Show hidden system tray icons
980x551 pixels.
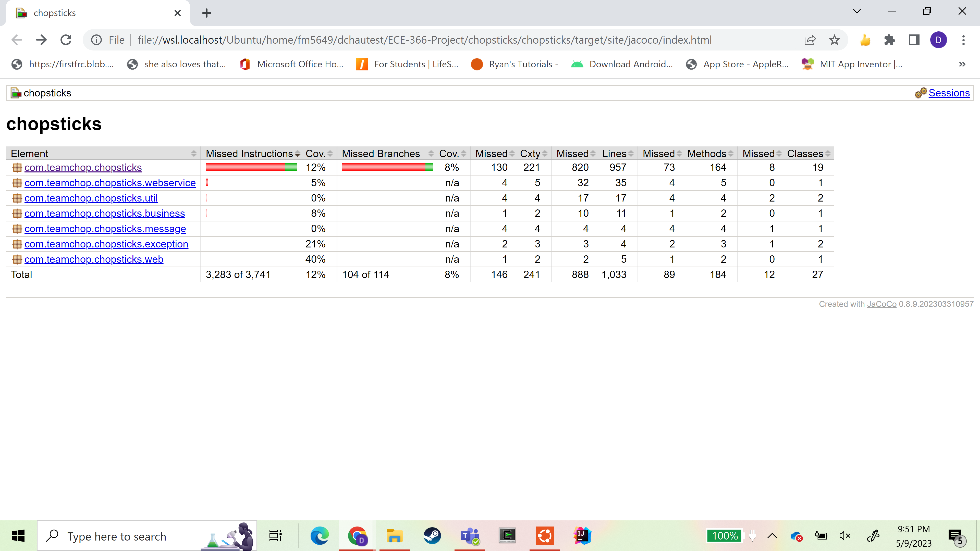[772, 536]
